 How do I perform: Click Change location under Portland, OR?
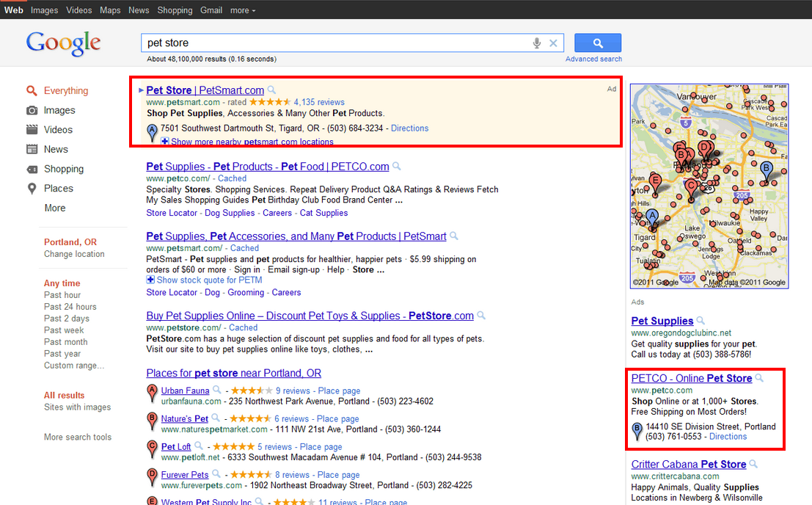coord(74,254)
